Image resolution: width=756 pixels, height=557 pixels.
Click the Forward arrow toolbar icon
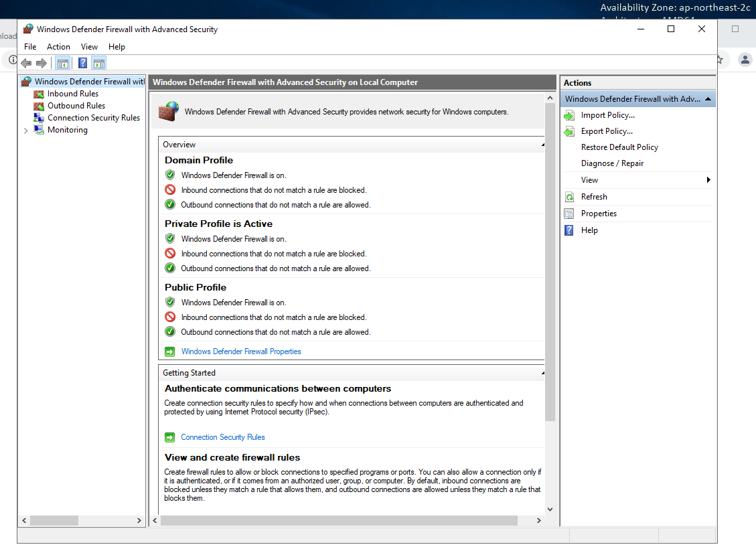pyautogui.click(x=42, y=63)
